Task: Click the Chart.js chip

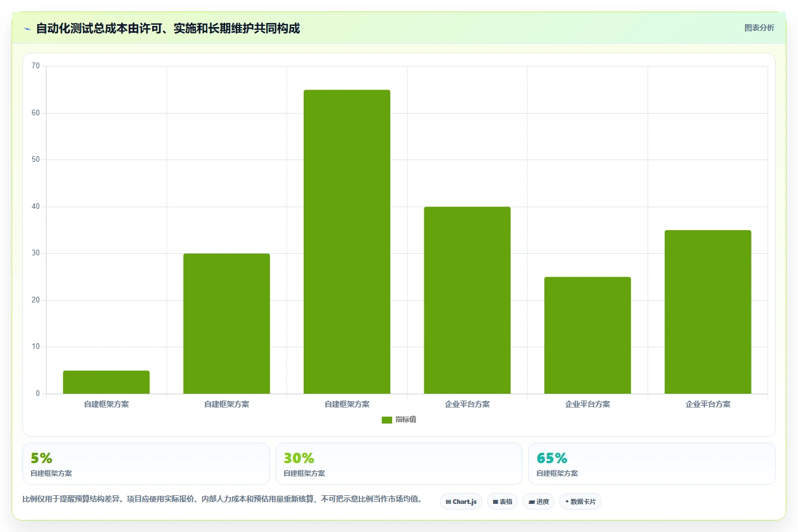Action: pos(461,502)
